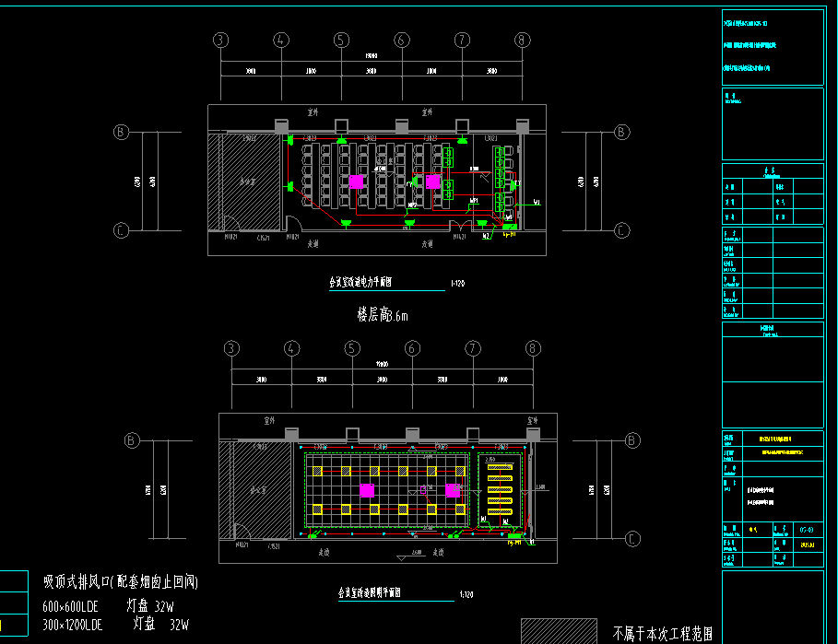Select title text 会议室改造照明平面图

tap(370, 592)
